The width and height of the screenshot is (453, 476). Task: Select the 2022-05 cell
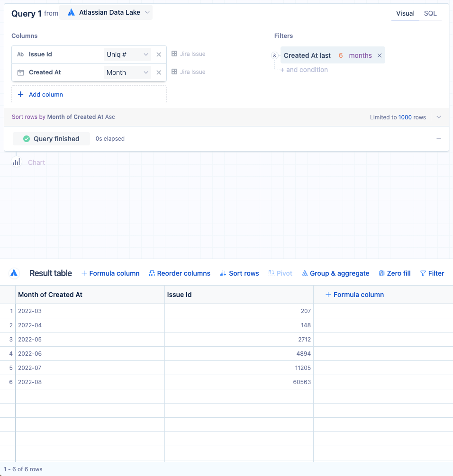pos(90,340)
